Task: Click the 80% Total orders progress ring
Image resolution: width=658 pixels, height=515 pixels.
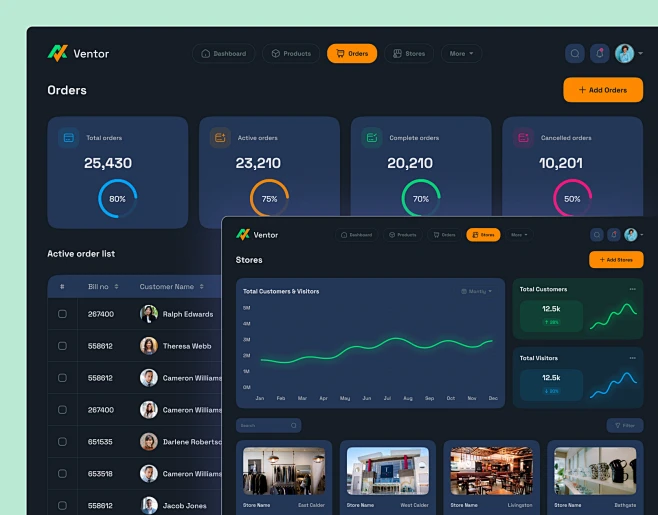Action: 118,199
